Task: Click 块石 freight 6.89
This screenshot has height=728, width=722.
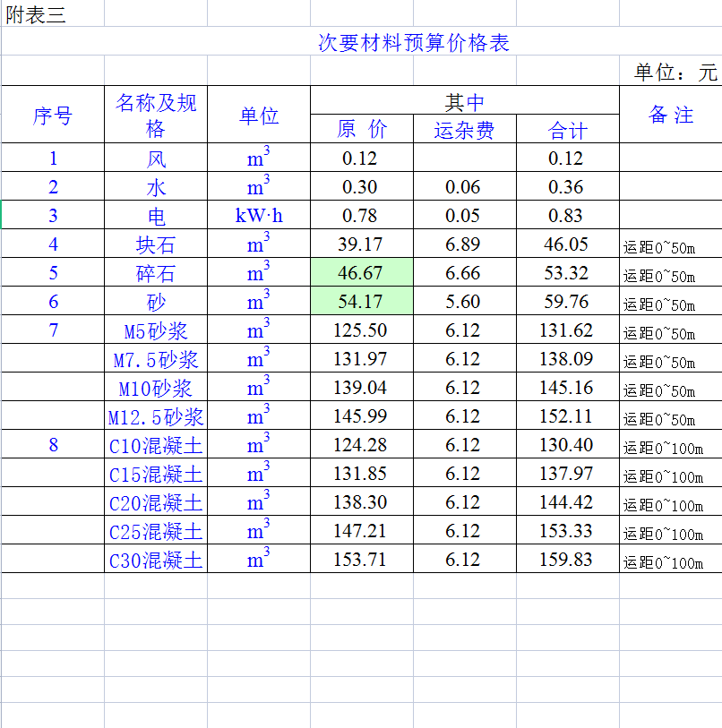Action: [465, 244]
